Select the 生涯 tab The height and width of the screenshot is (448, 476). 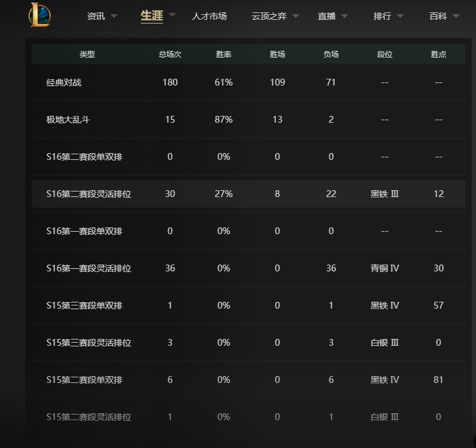[x=152, y=15]
